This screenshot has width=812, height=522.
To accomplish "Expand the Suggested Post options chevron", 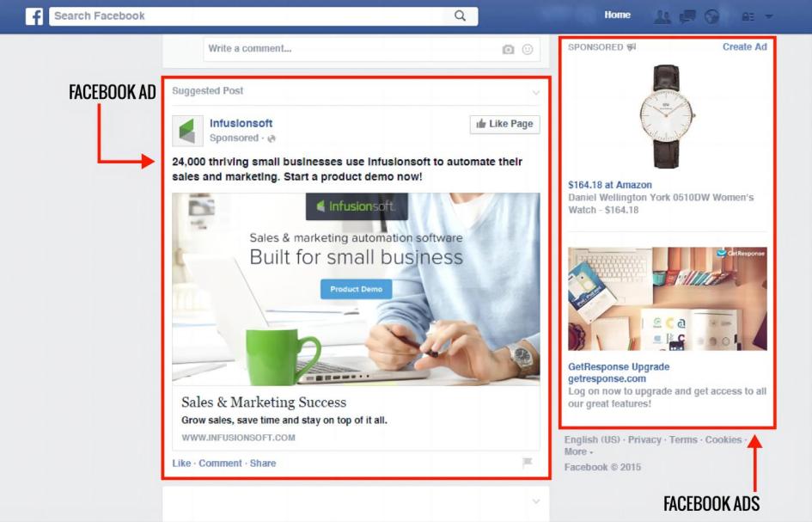I will pos(536,92).
